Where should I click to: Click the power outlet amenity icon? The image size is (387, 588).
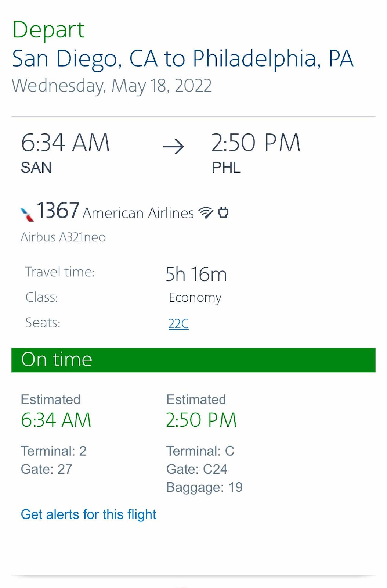[x=223, y=212]
